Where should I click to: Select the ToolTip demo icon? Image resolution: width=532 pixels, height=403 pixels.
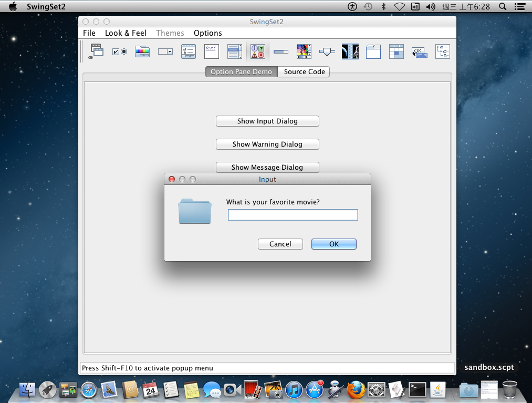pos(420,51)
